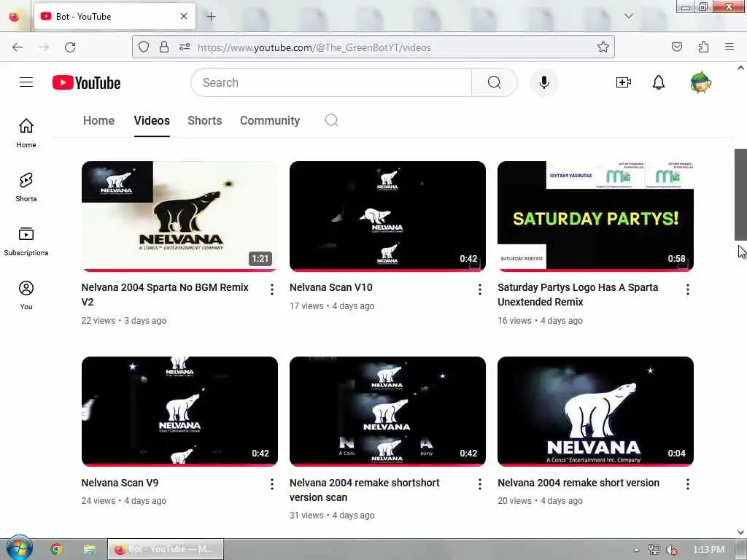Viewport: 747px width, 560px height.
Task: Click the page vertical scrollbar thumb
Action: (740, 194)
